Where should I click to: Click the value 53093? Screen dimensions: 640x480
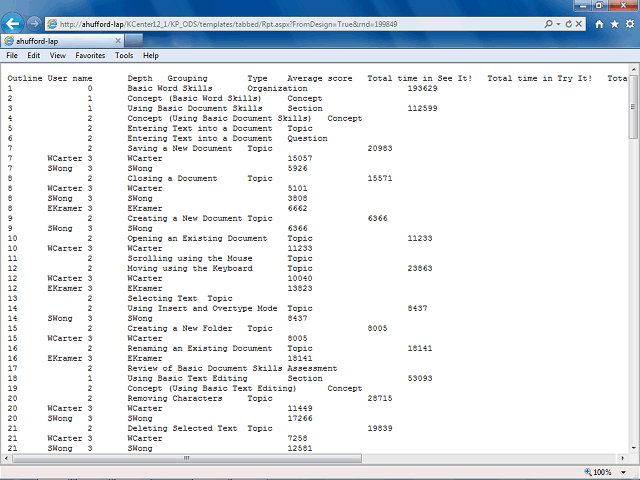coord(420,378)
